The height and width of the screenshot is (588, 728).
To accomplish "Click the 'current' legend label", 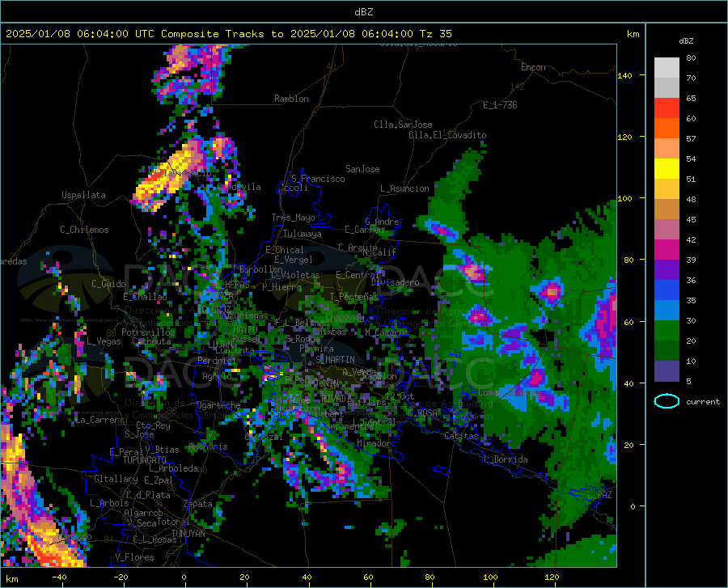I will pyautogui.click(x=703, y=402).
